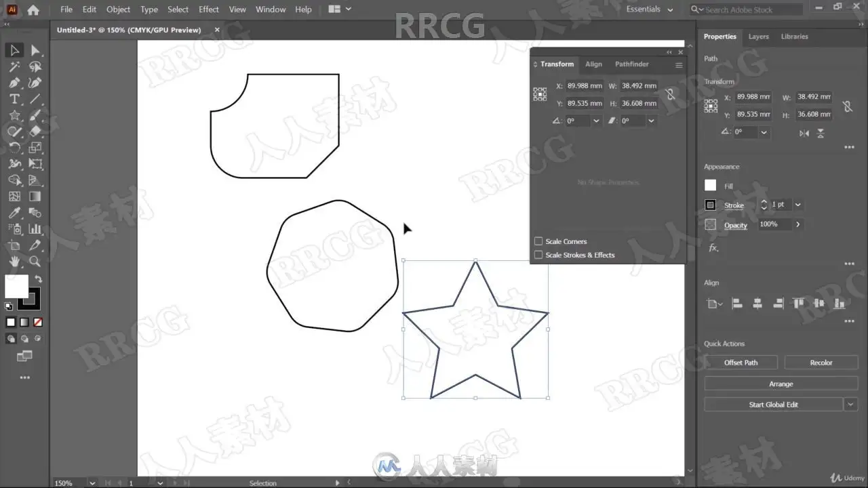
Task: Open the arrange documents dropdown
Action: [340, 9]
